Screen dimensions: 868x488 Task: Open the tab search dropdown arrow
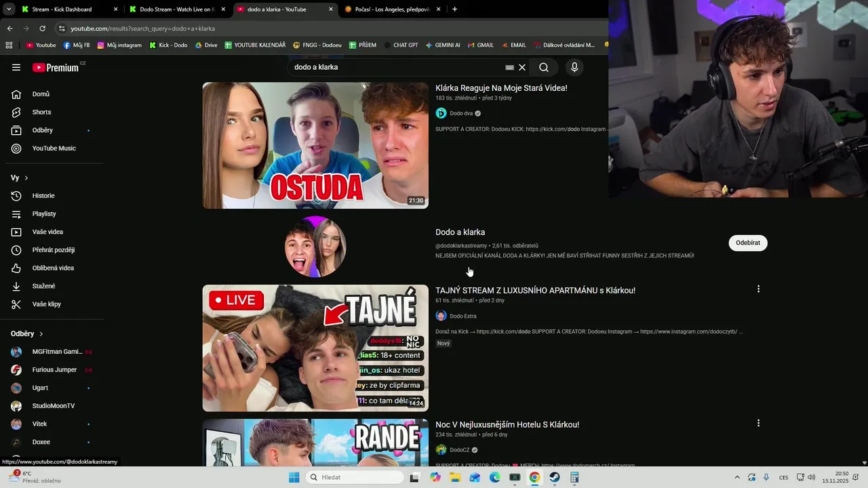[9, 9]
